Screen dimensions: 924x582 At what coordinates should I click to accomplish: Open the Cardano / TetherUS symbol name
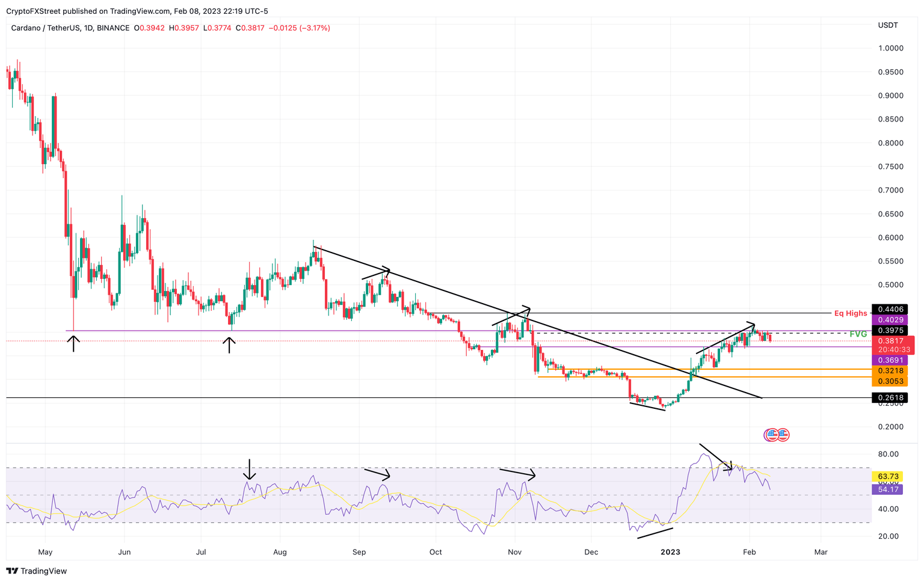[45, 28]
